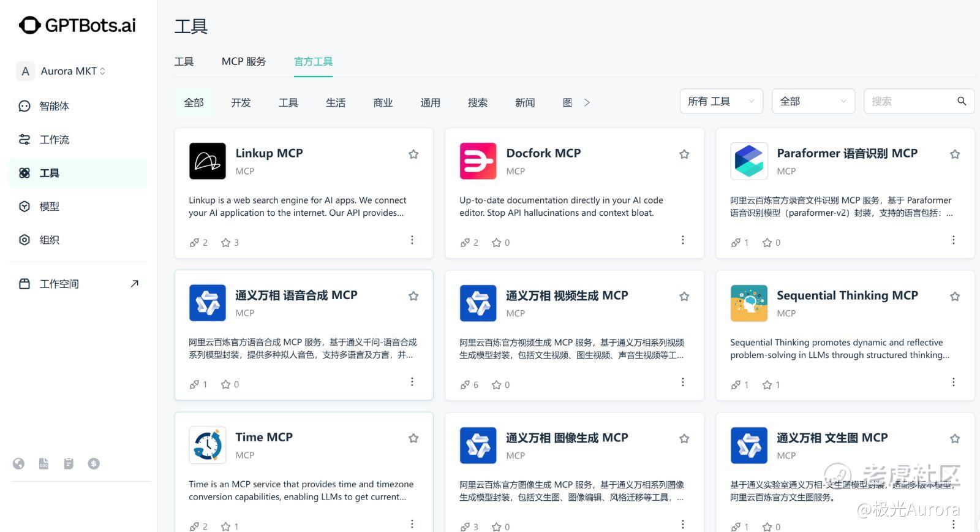The image size is (980, 532).
Task: Show more categories with the right chevron
Action: pos(587,102)
